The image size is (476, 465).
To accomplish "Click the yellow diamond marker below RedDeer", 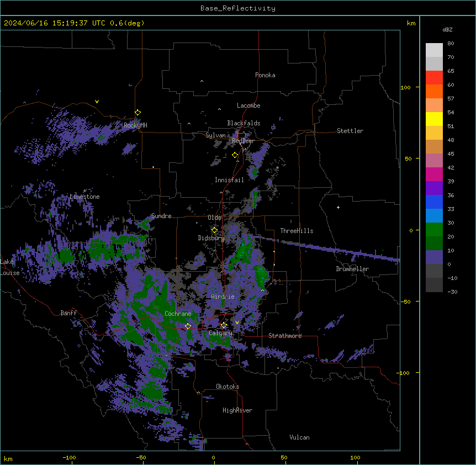I will 235,155.
